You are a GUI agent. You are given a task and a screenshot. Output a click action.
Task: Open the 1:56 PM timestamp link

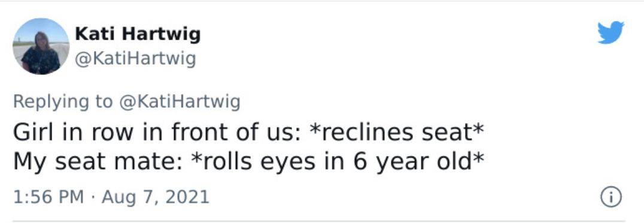click(x=48, y=197)
